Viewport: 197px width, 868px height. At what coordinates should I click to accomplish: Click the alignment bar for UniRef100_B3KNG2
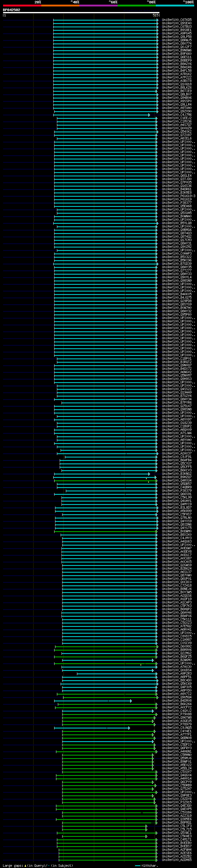[x=102, y=474]
